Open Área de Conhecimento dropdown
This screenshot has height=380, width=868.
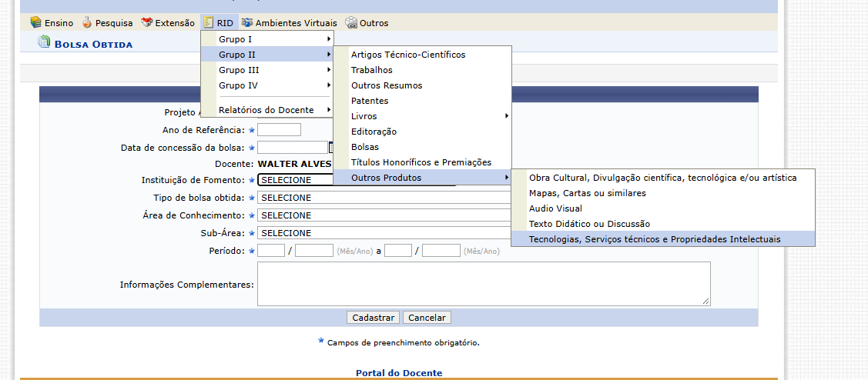[x=384, y=215]
